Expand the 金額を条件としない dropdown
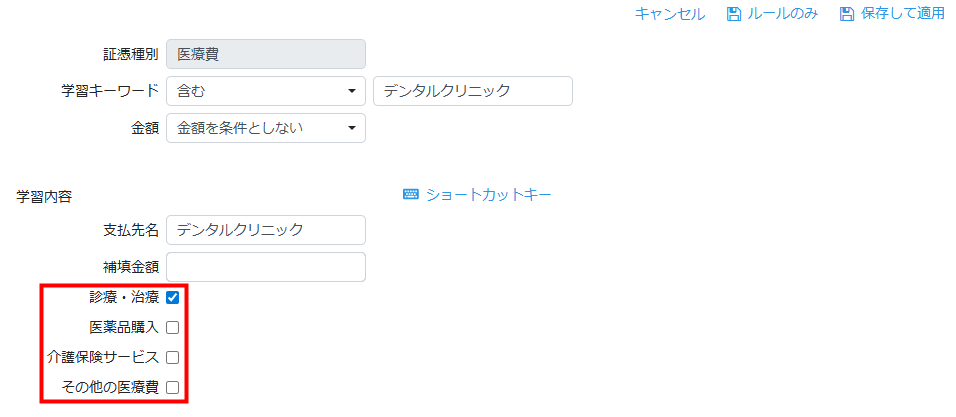This screenshot has height=417, width=956. coord(265,128)
